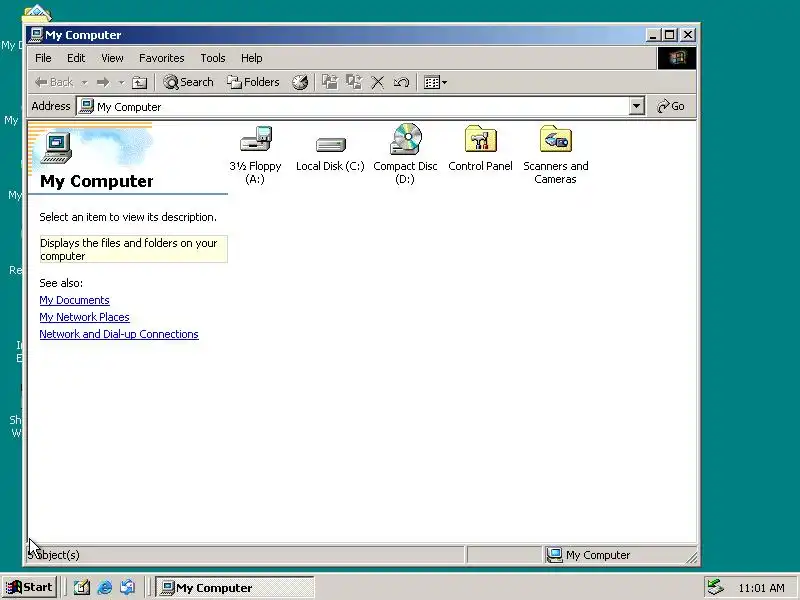
Task: Click the History toolbar icon
Action: (x=300, y=82)
